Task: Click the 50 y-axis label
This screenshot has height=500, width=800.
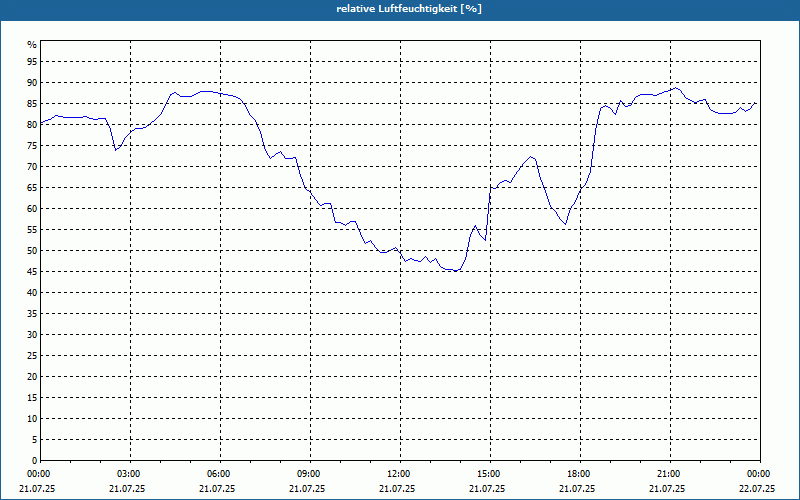Action: tap(32, 251)
